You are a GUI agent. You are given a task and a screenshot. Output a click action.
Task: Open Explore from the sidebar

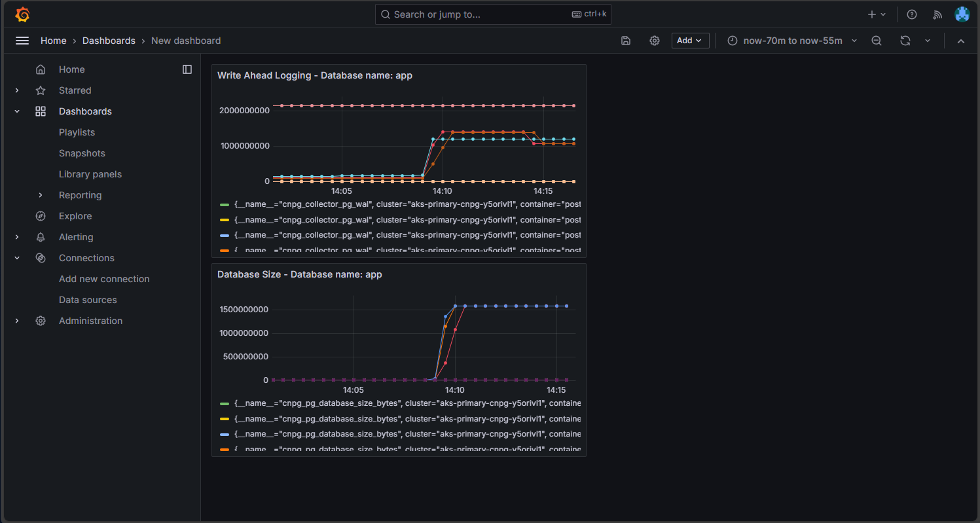[75, 216]
